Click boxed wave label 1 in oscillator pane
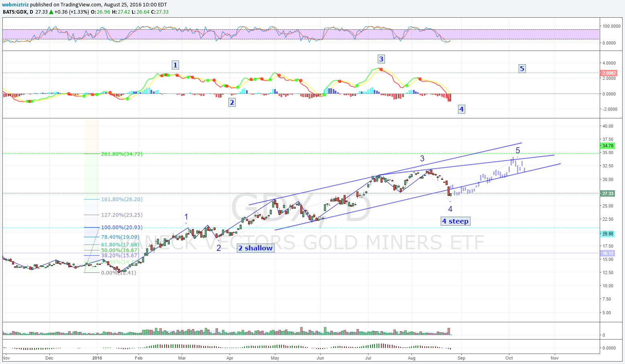This screenshot has height=364, width=625. click(x=175, y=65)
